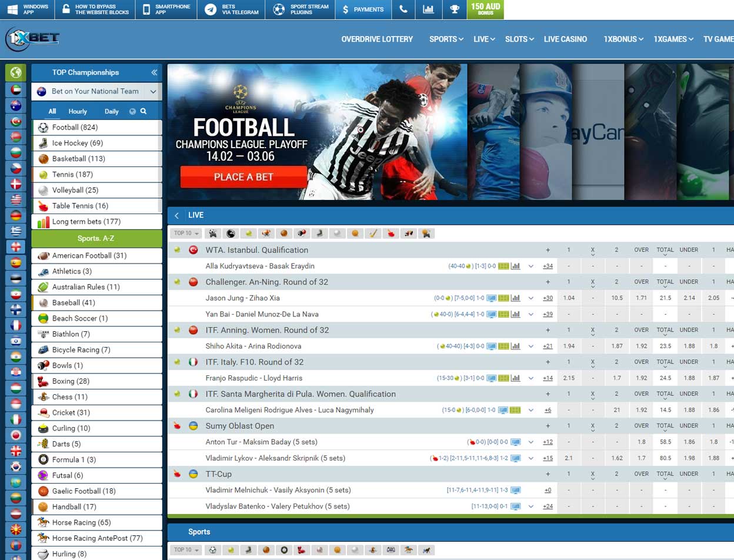Add Sumy Oblast Open to favorites with plus
Screen dimensions: 734x560
tap(548, 426)
